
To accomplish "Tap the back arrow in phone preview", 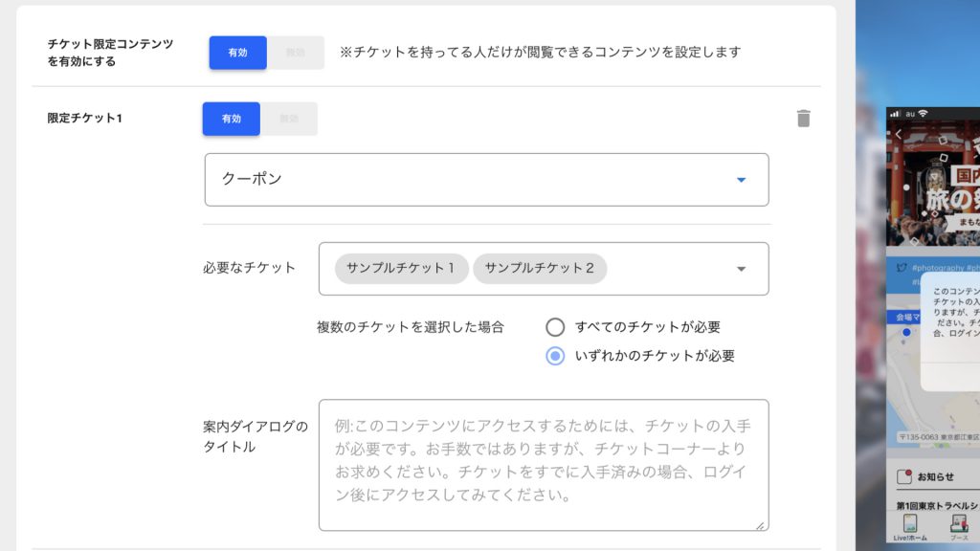I will pos(898,134).
